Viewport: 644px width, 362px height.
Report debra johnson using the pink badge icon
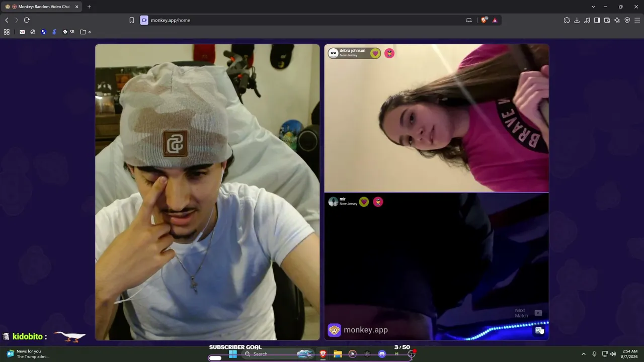tap(389, 53)
